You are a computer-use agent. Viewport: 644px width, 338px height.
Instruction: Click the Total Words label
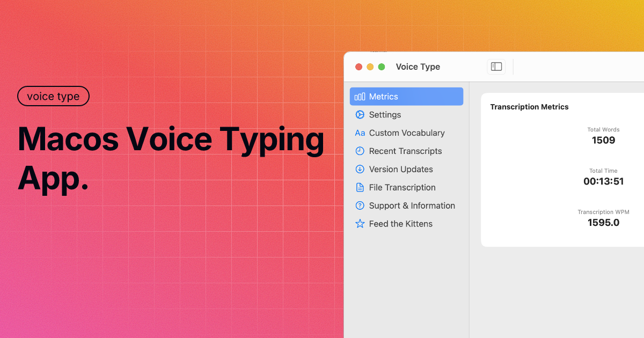(603, 129)
